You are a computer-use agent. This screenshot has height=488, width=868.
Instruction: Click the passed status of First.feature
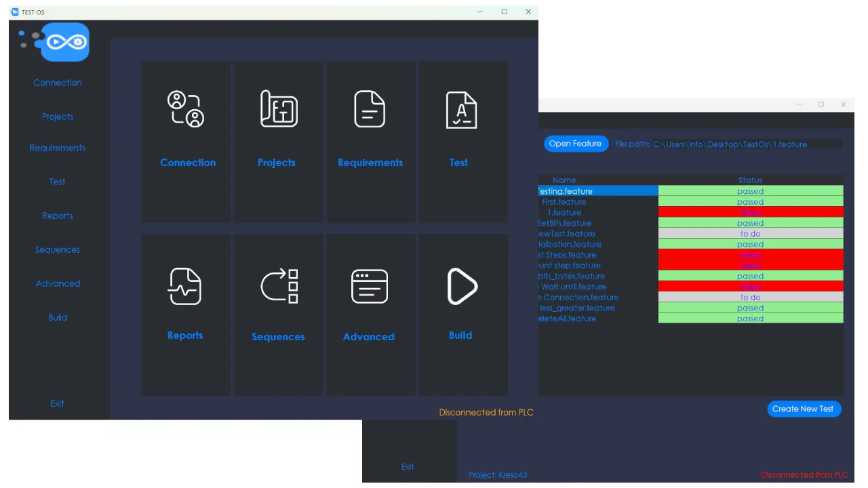pyautogui.click(x=751, y=202)
